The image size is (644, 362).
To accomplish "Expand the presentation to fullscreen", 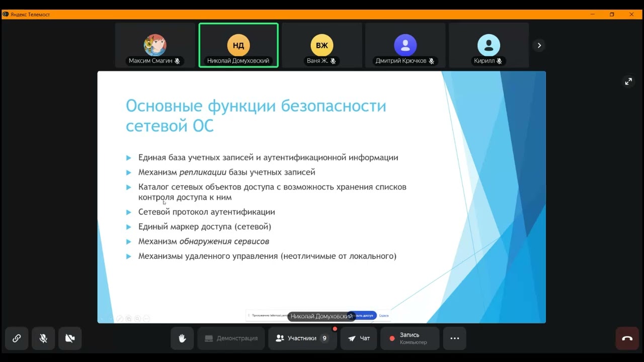I will [628, 81].
